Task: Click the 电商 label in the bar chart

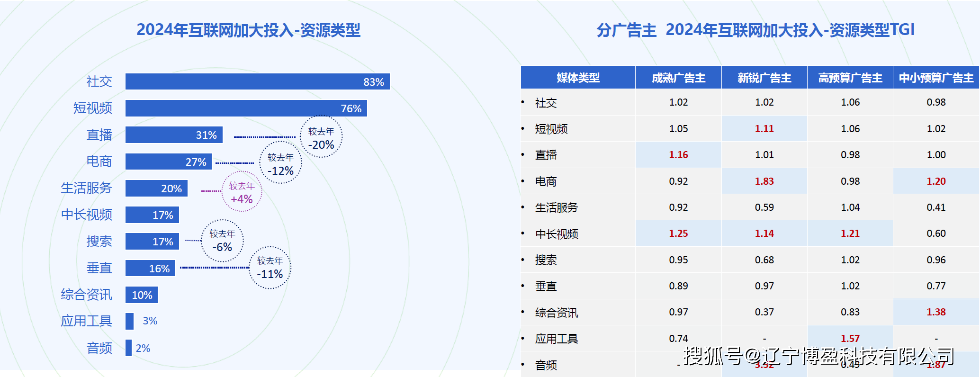Action: click(x=99, y=162)
